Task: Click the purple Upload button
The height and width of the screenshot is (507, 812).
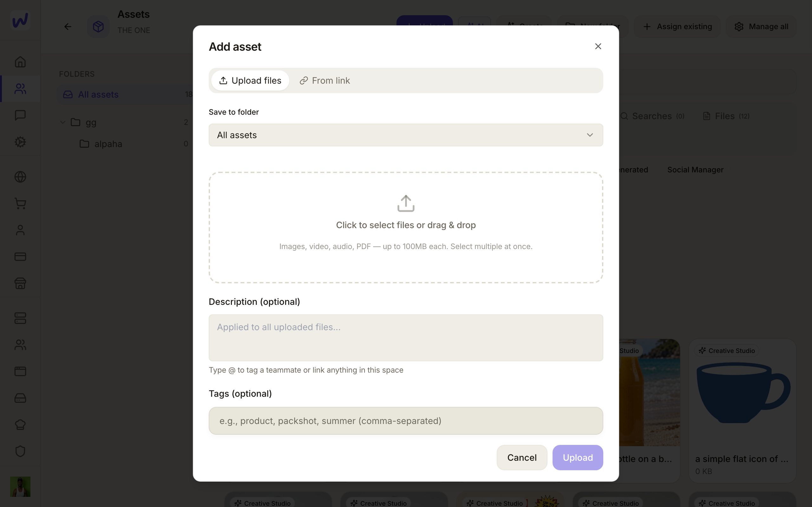Action: 578,457
